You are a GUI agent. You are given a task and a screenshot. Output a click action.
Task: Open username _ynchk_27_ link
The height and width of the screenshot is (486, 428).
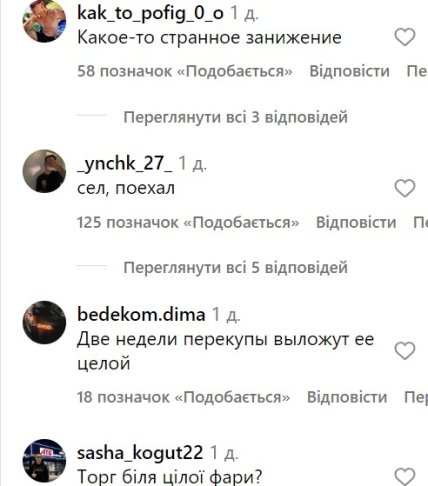pyautogui.click(x=125, y=164)
